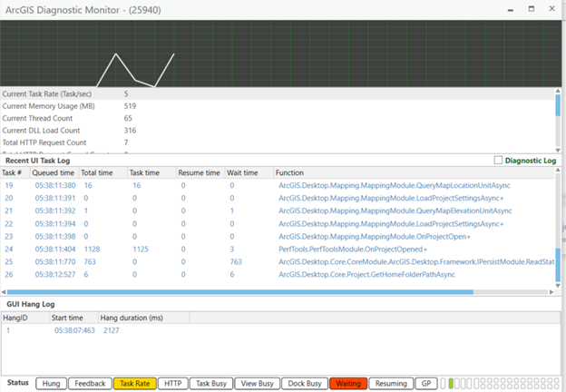
Task: Sort by Resume time column header
Action: [200, 172]
